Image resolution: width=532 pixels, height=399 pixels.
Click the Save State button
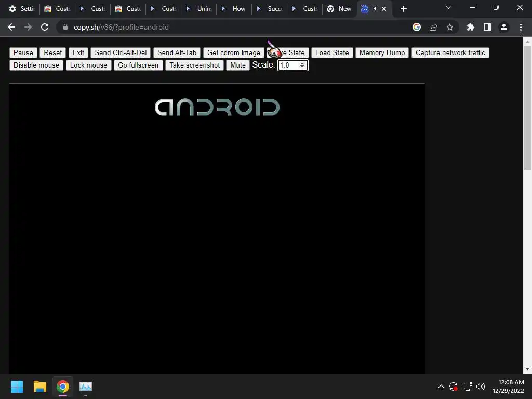coord(288,52)
